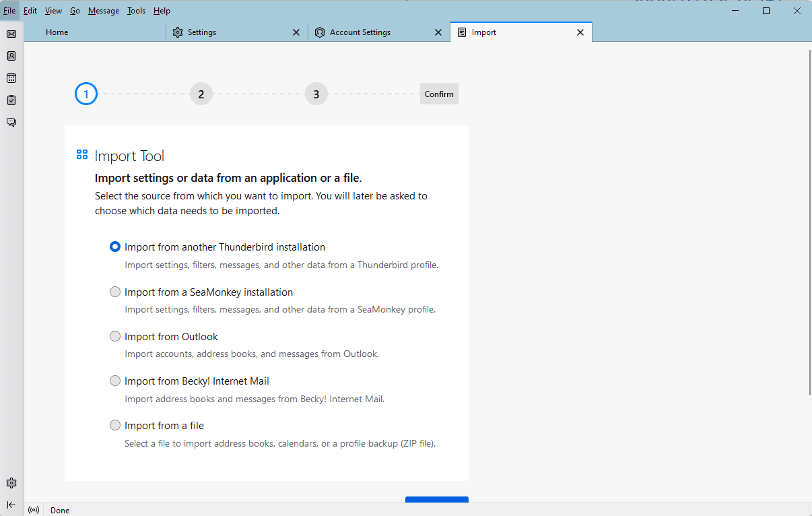Click the blue button below the panel
812x516 pixels.
(437, 500)
